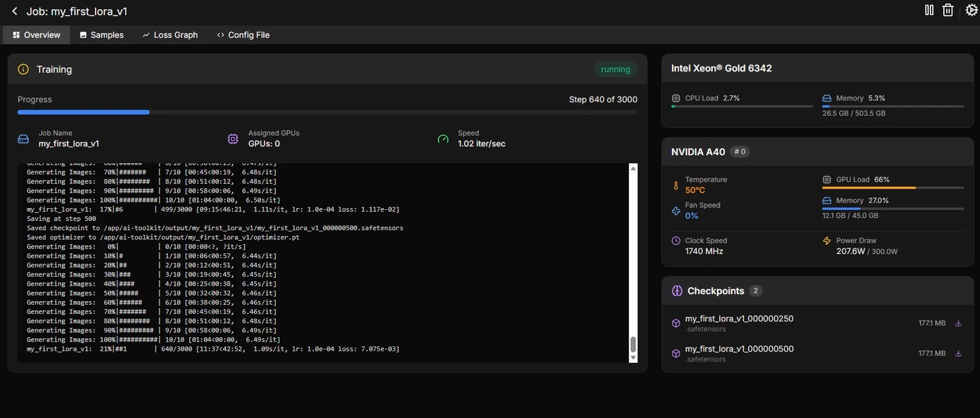Viewport: 980px width, 418px height.
Task: View the Config File tab
Action: coord(243,35)
